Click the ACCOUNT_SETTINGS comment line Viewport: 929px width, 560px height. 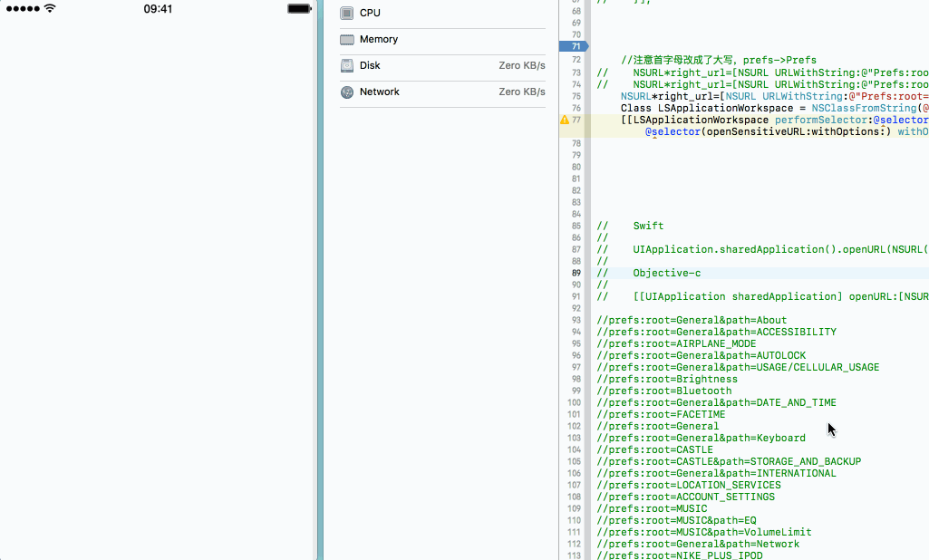[x=685, y=497]
